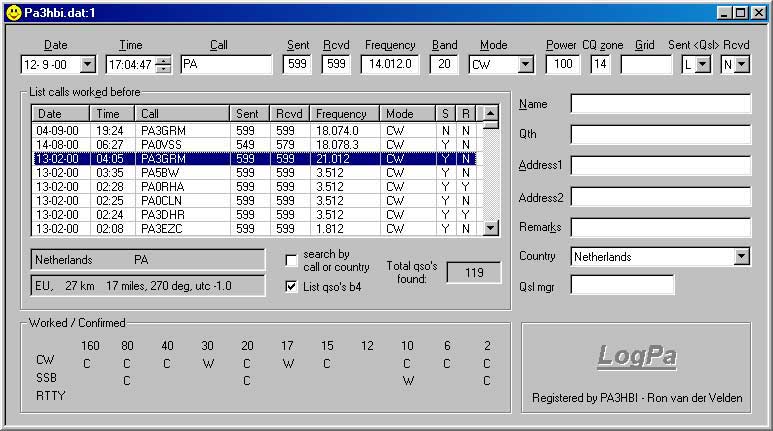The height and width of the screenshot is (431, 773).
Task: Open the Date dropdown arrow
Action: [x=88, y=64]
